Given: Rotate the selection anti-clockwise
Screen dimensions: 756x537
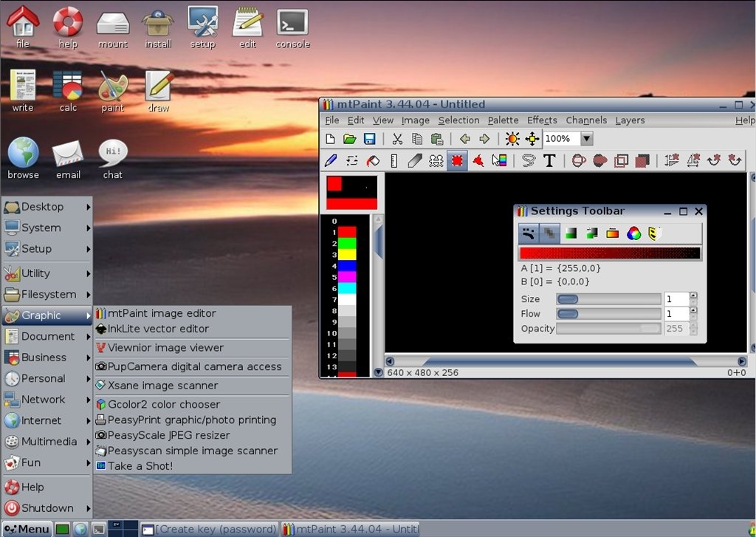Looking at the screenshot, I should 735,160.
